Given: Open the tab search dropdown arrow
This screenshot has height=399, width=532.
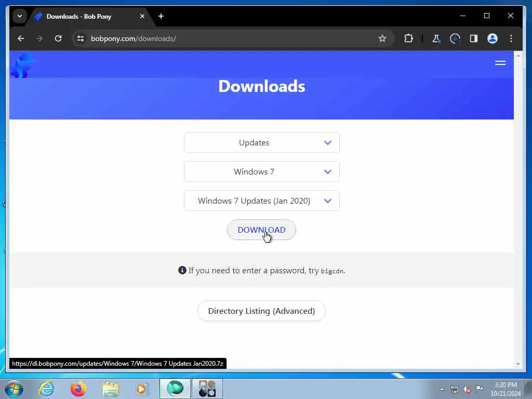Looking at the screenshot, I should click(x=20, y=16).
